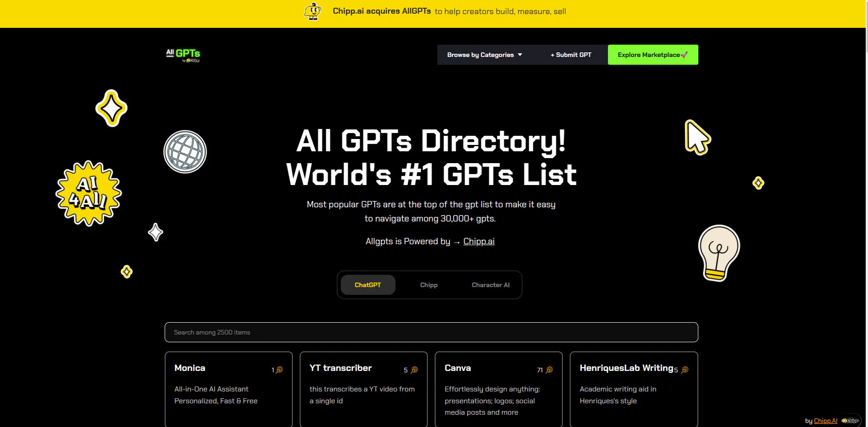The height and width of the screenshot is (427, 868).
Task: Click the 'All GPTs Directory!' headline text
Action: (x=431, y=141)
